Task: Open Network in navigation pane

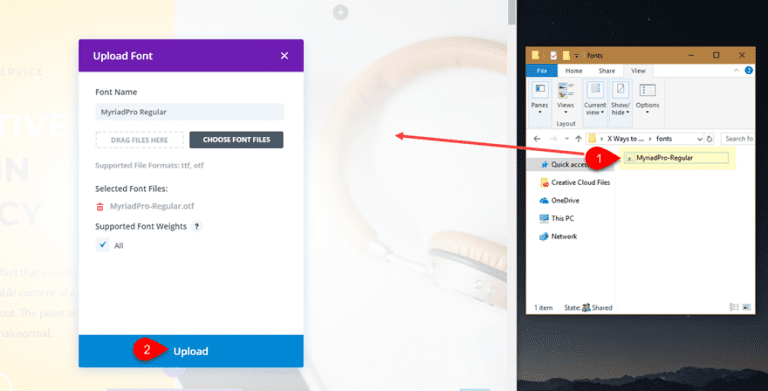Action: (558, 237)
